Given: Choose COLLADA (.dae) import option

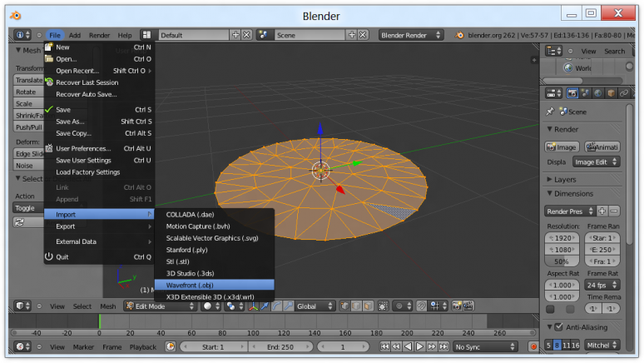Looking at the screenshot, I should click(214, 214).
